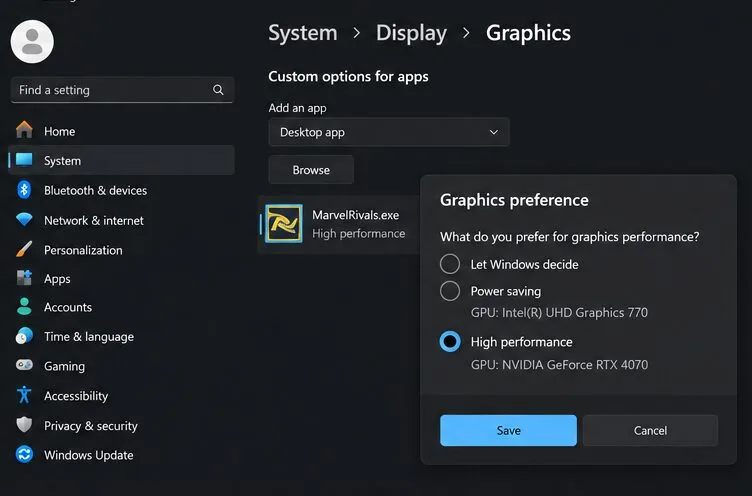Click the MarvelRivals.exe file name

coord(355,215)
